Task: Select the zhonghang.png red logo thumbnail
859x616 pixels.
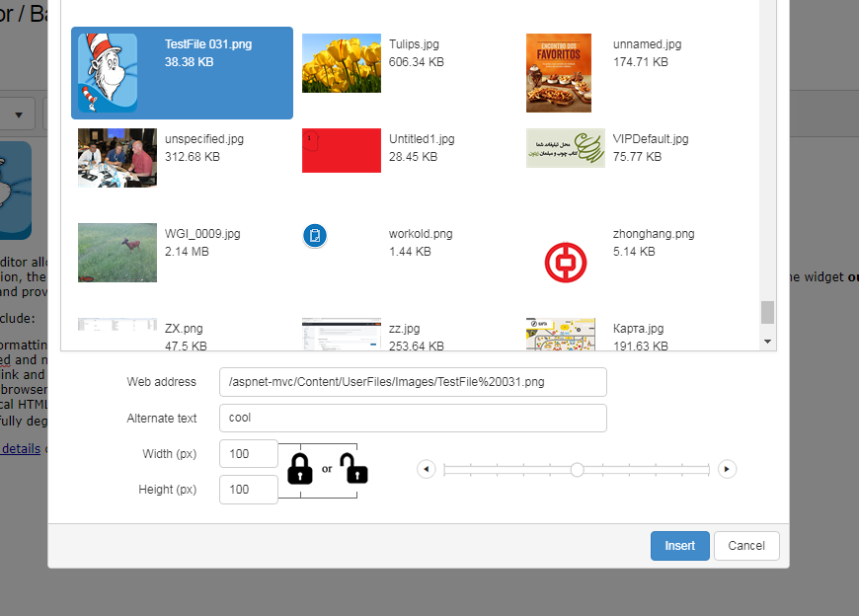Action: (x=566, y=263)
